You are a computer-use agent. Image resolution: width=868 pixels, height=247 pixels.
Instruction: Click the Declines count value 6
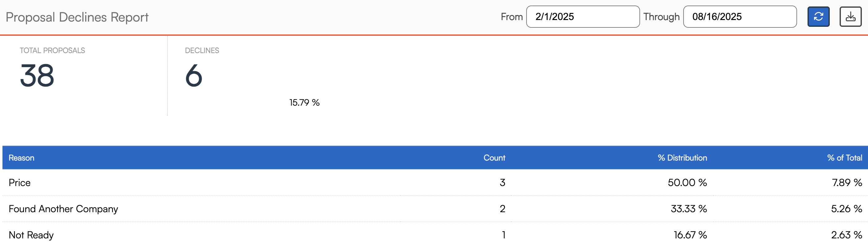pos(194,76)
